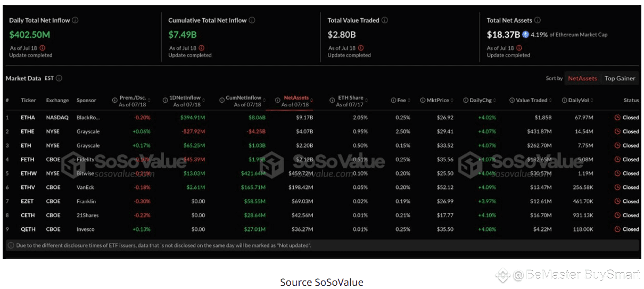Sort by DailyVol using its arrows

[592, 100]
